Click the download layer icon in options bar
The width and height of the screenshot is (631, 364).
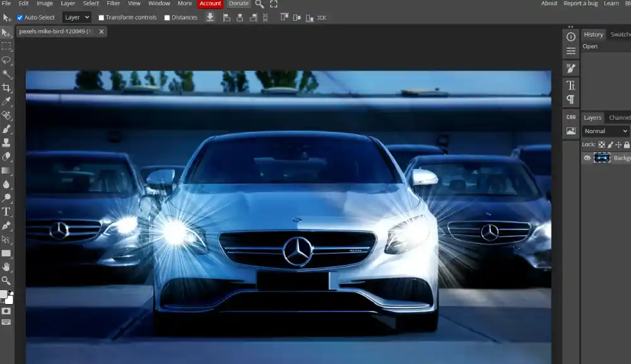[210, 18]
